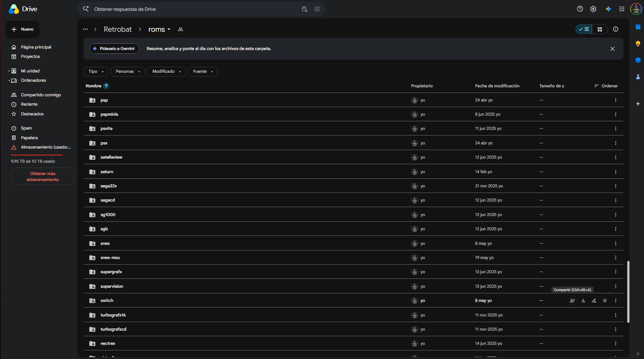Get add-ons with the plus icon

click(638, 104)
